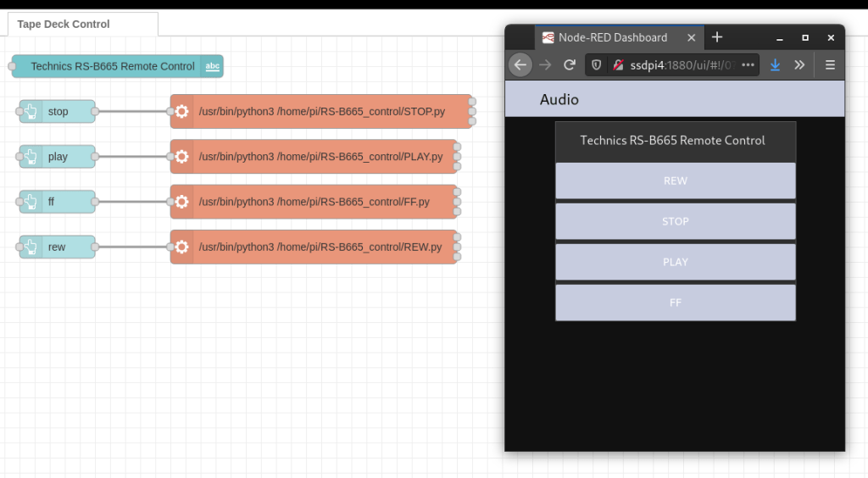Select the FF.py exec node
The height and width of the screenshot is (478, 868).
click(x=322, y=202)
